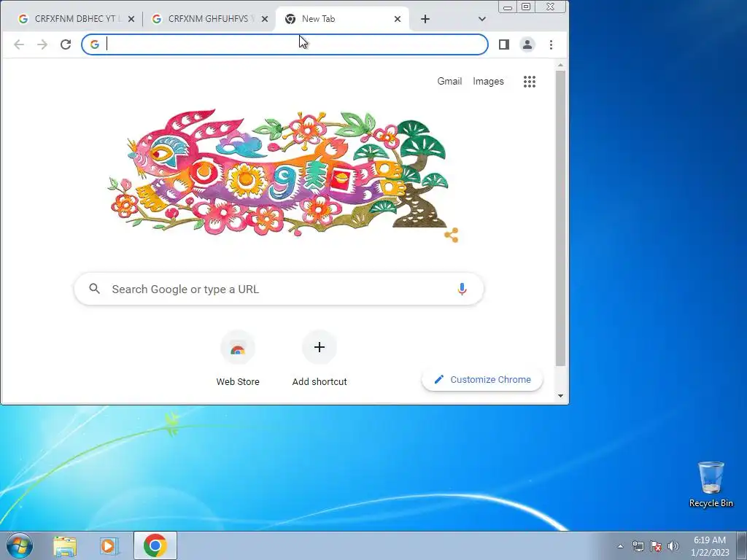Open the Gmail link
The width and height of the screenshot is (747, 560).
point(449,82)
